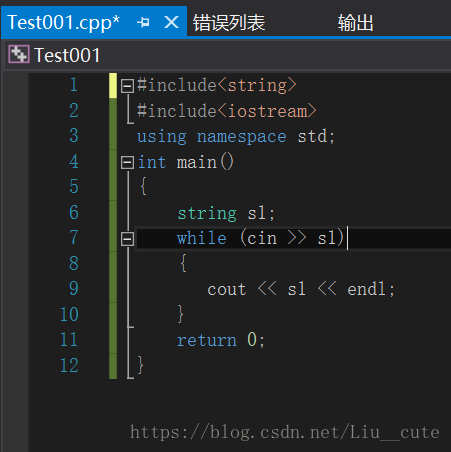Click the '0;' return value
The image size is (451, 452).
[x=256, y=340]
